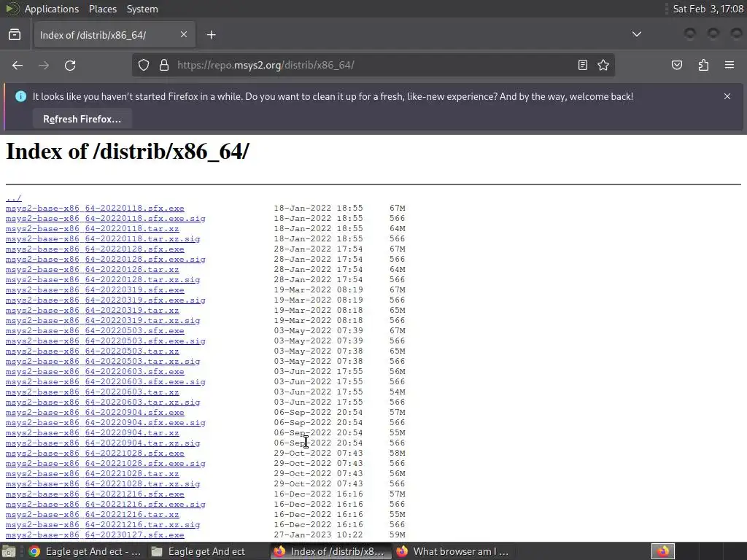
Task: Open the Places menu
Action: click(102, 9)
